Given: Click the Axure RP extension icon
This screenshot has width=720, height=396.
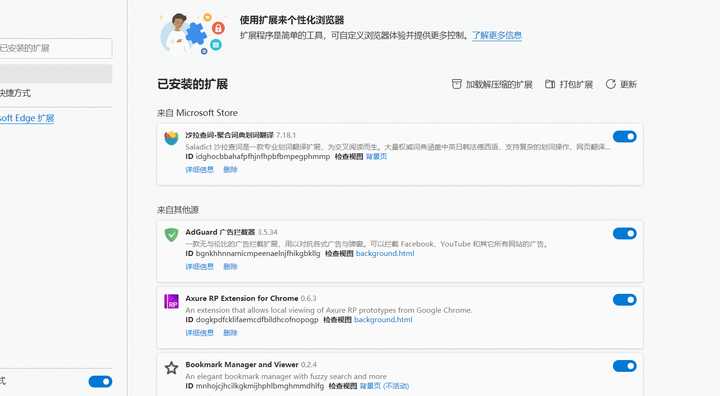Looking at the screenshot, I should (x=171, y=301).
